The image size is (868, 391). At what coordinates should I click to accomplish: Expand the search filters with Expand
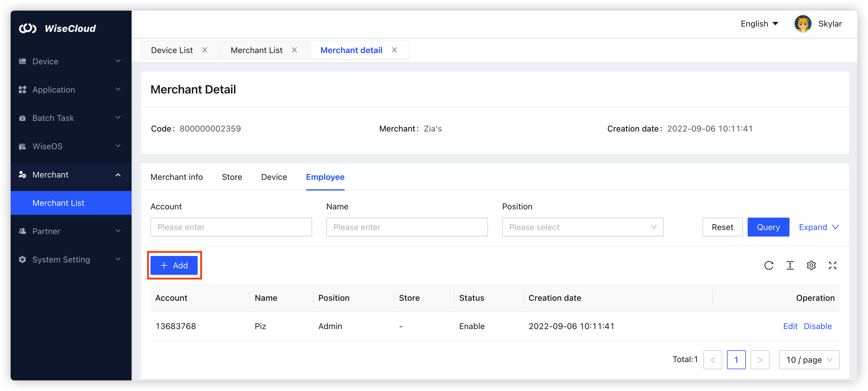click(818, 227)
